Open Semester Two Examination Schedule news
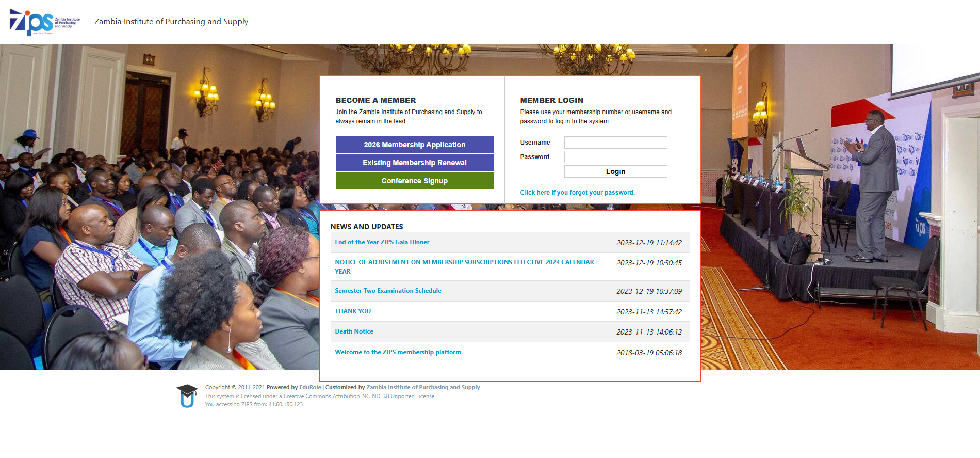Screen dimensions: 980x458 point(388,291)
